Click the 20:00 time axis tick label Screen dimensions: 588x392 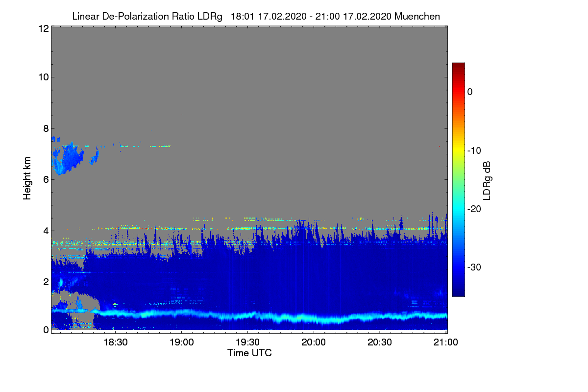314,343
